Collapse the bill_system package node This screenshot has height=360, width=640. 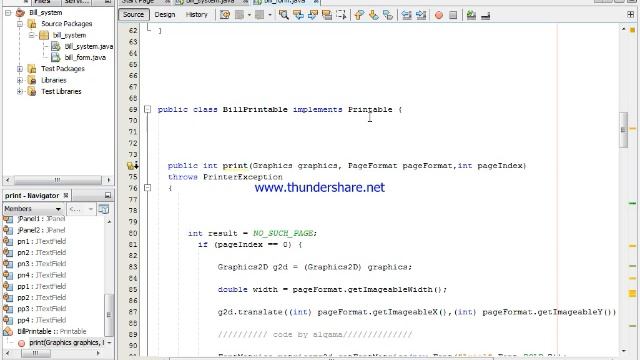[x=31, y=35]
